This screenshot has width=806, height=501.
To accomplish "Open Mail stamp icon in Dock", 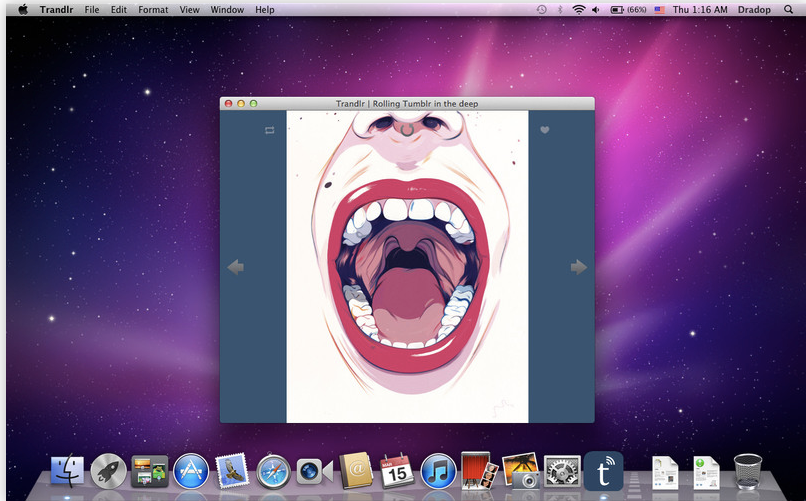I will pos(232,470).
